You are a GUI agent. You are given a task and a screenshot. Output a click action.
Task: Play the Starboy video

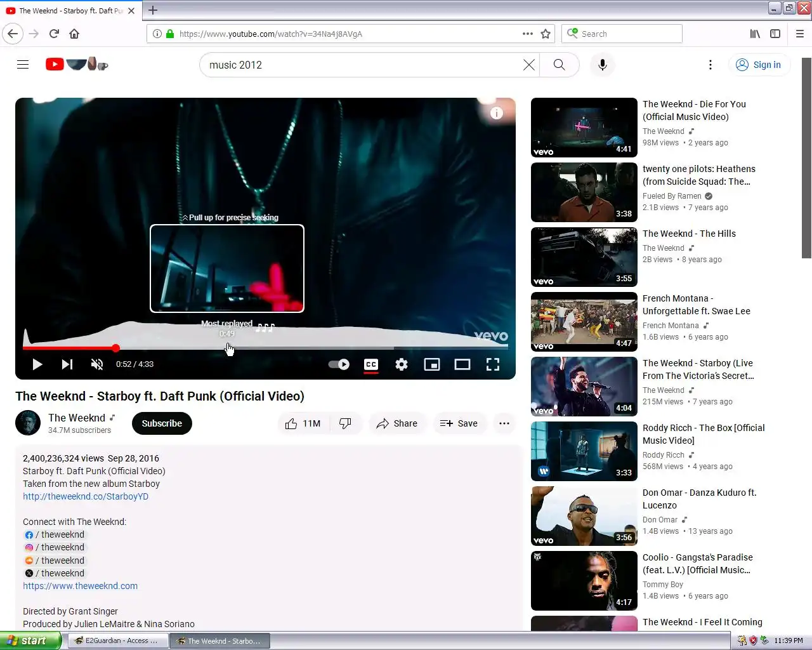coord(37,364)
